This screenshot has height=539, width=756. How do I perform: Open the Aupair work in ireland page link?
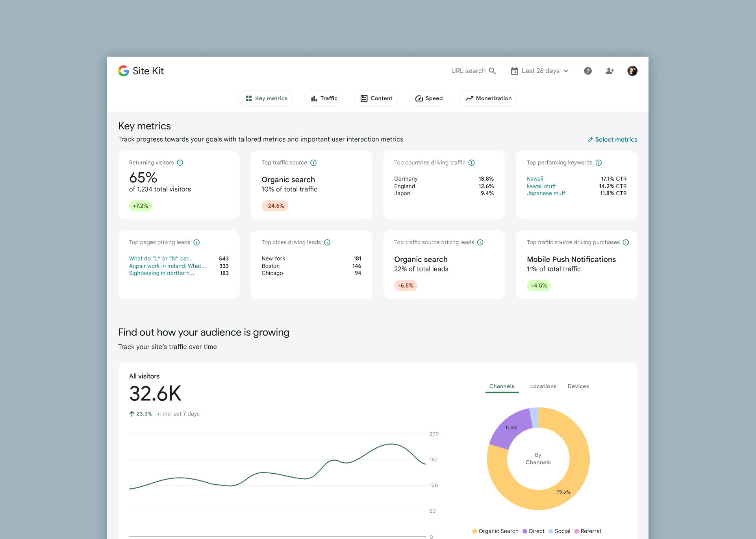[x=167, y=266]
